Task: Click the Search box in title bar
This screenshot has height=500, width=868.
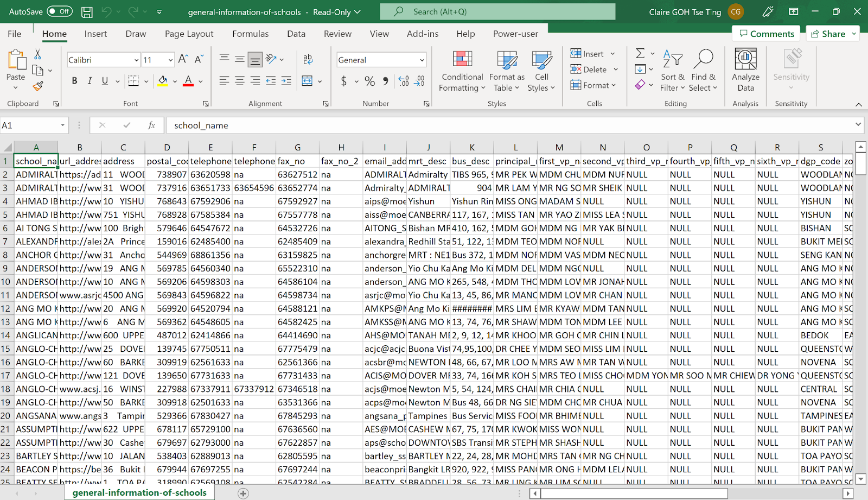Action: pyautogui.click(x=497, y=11)
